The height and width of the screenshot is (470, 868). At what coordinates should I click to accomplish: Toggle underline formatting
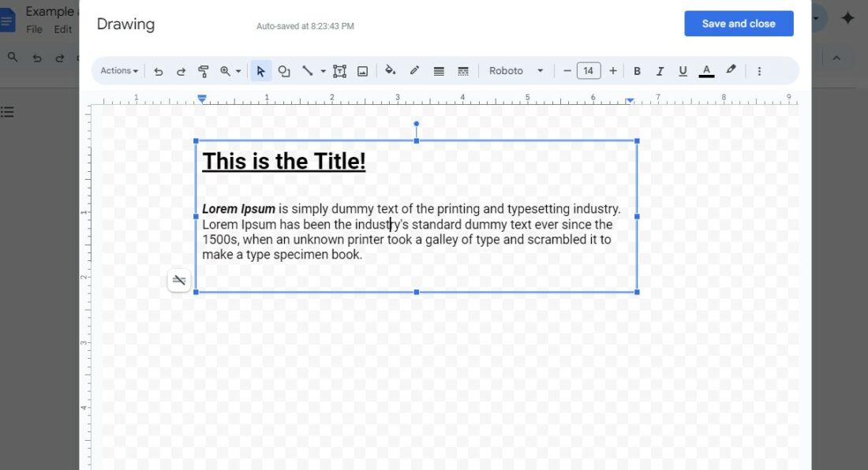click(x=683, y=70)
